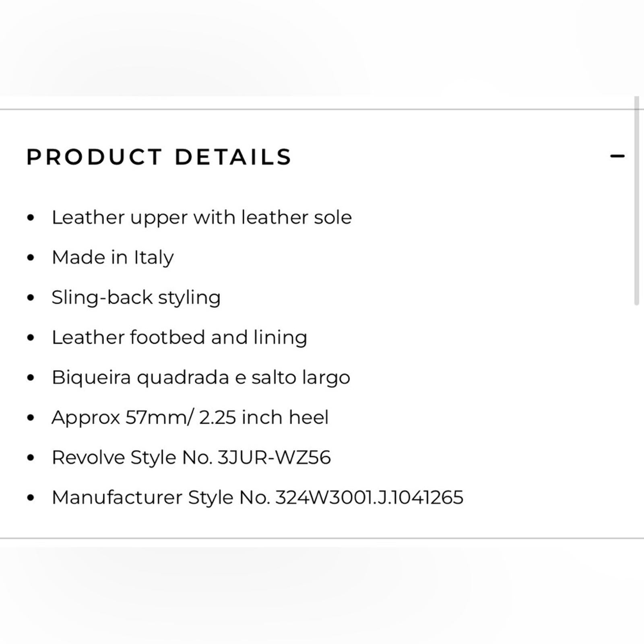
Task: Select the 'Leather footbed and lining' text
Action: (179, 338)
